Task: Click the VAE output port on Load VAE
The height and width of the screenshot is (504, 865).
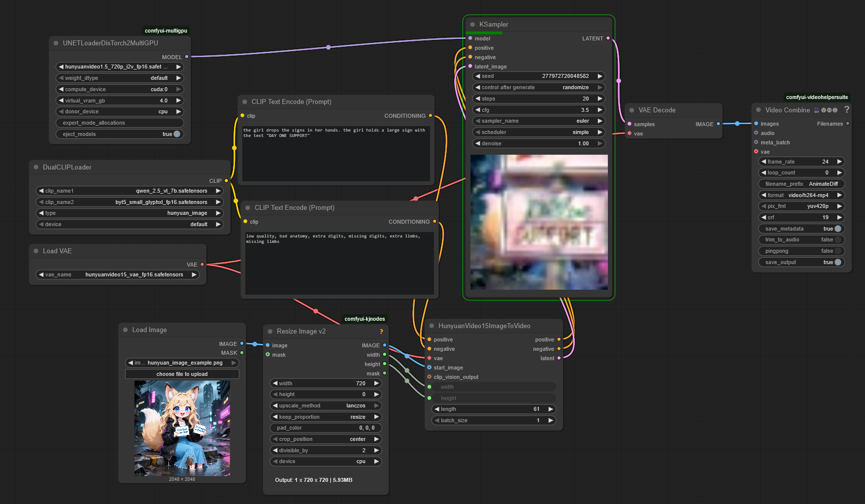Action: 202,265
